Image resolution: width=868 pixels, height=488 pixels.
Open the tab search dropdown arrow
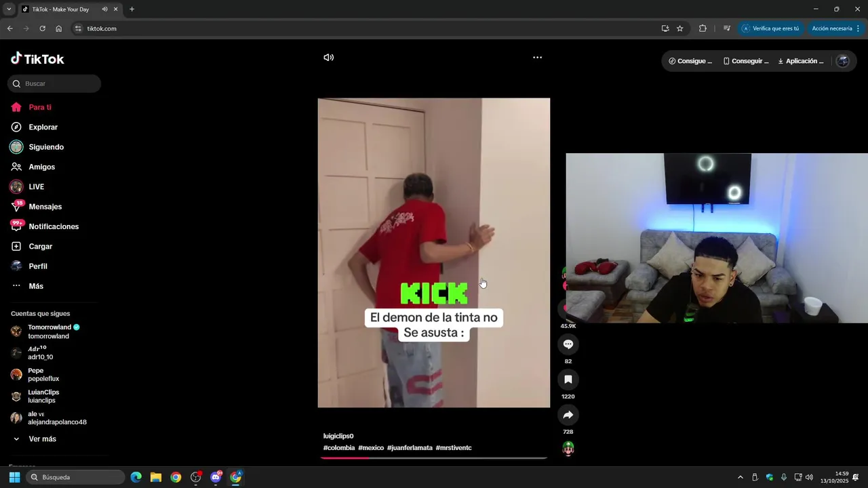(9, 9)
